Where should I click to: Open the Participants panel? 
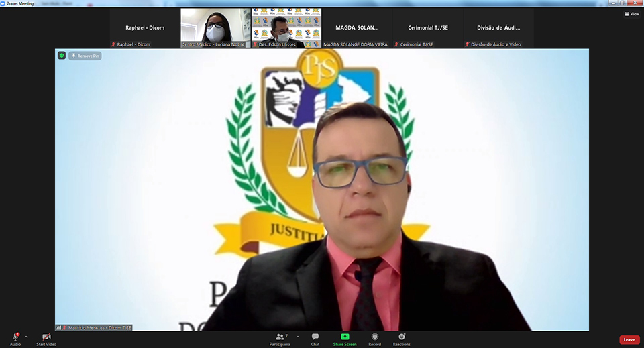click(x=280, y=337)
